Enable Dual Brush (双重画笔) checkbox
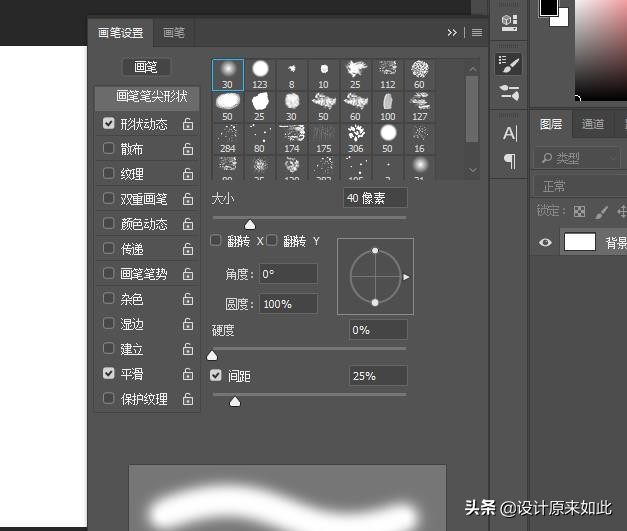The width and height of the screenshot is (627, 531). tap(108, 198)
